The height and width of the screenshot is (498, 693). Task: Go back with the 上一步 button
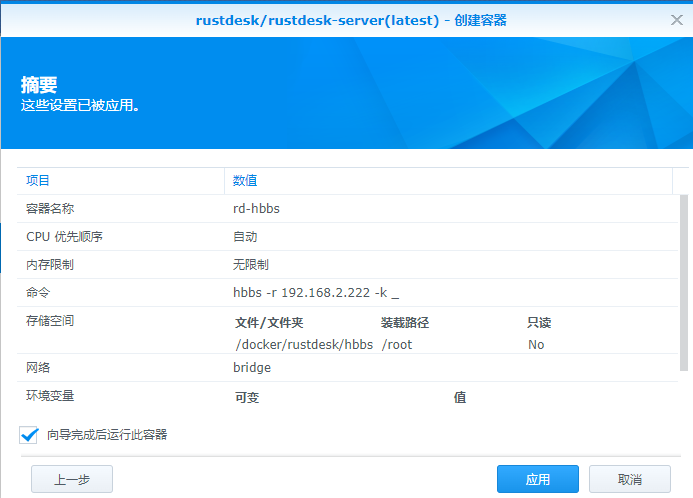[72, 479]
